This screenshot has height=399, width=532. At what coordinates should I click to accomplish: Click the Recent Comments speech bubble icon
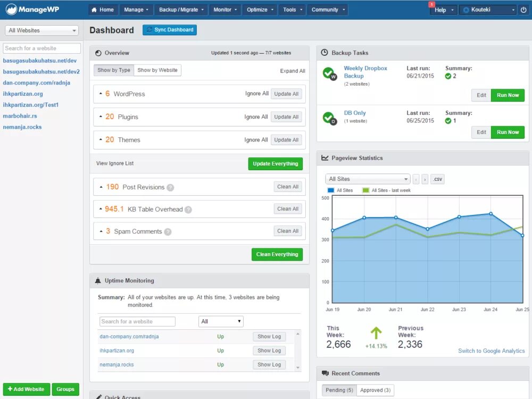[x=325, y=373]
